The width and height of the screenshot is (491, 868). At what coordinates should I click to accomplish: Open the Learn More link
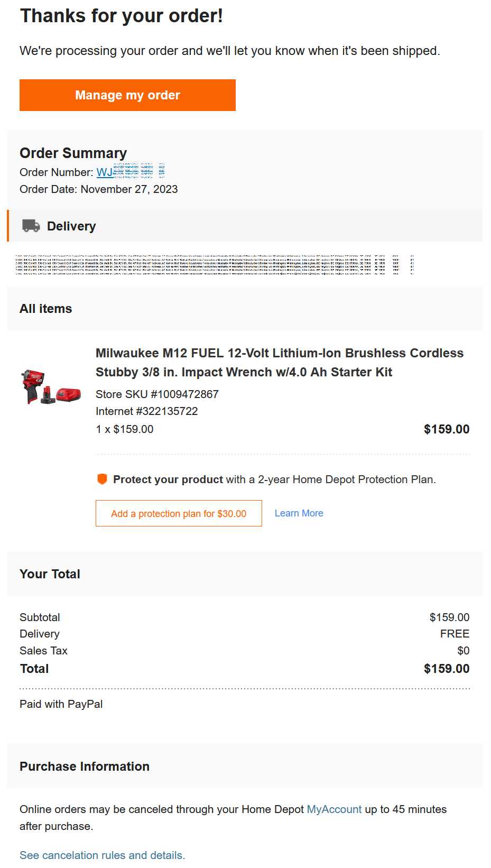(x=299, y=513)
